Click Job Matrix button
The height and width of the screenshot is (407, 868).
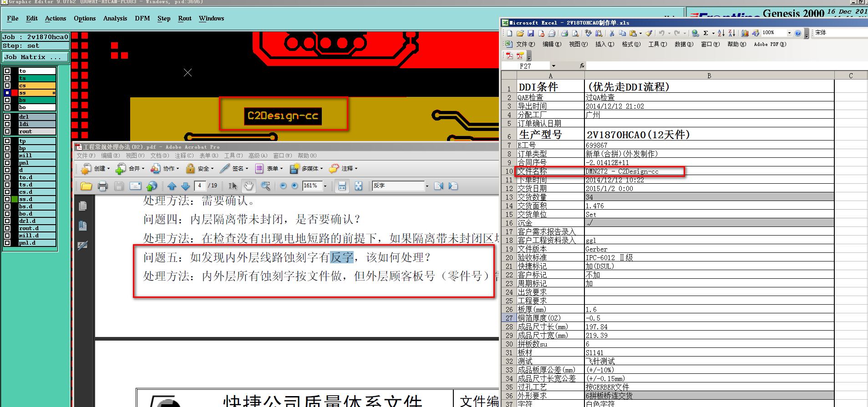click(36, 57)
